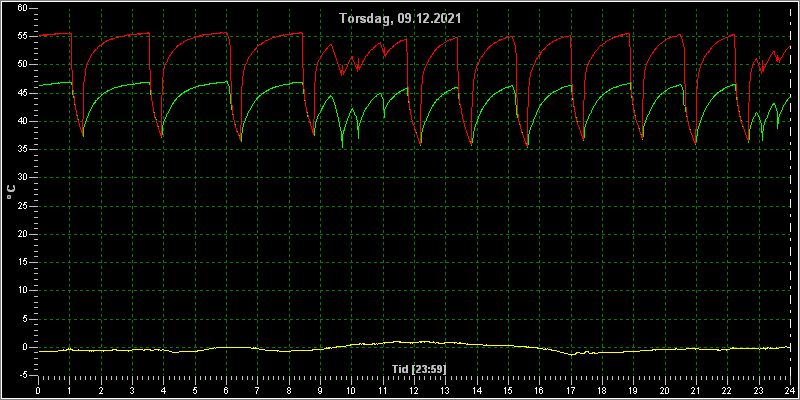
Task: Click the chart title Torsdag, 09.12.2021
Action: pos(401,19)
